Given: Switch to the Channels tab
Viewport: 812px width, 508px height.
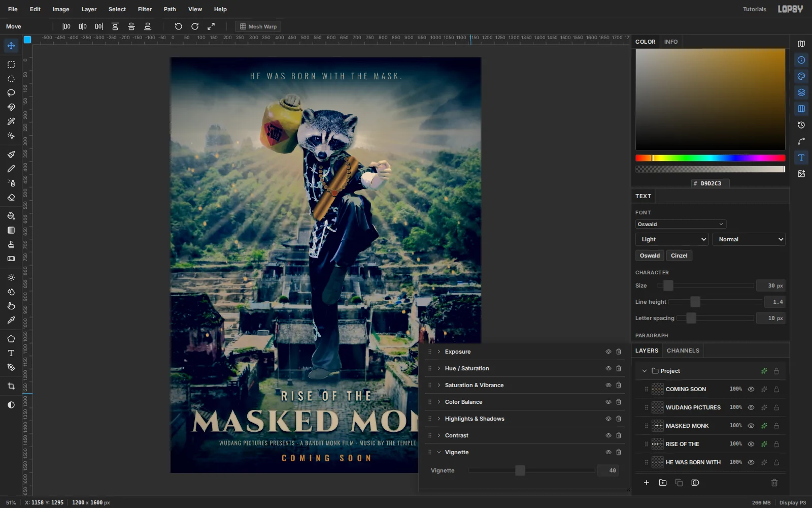Looking at the screenshot, I should click(x=683, y=351).
